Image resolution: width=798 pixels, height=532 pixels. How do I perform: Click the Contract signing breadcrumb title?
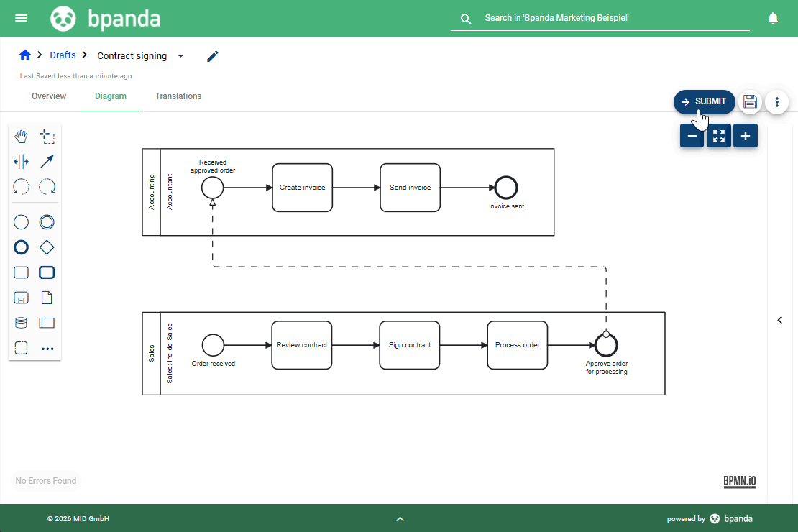pyautogui.click(x=132, y=56)
